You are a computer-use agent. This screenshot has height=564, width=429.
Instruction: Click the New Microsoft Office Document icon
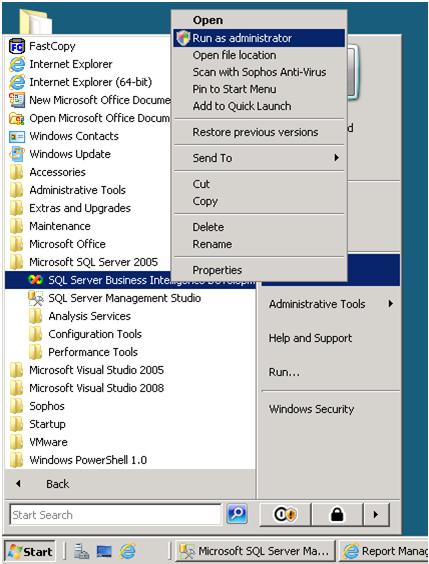(17, 100)
